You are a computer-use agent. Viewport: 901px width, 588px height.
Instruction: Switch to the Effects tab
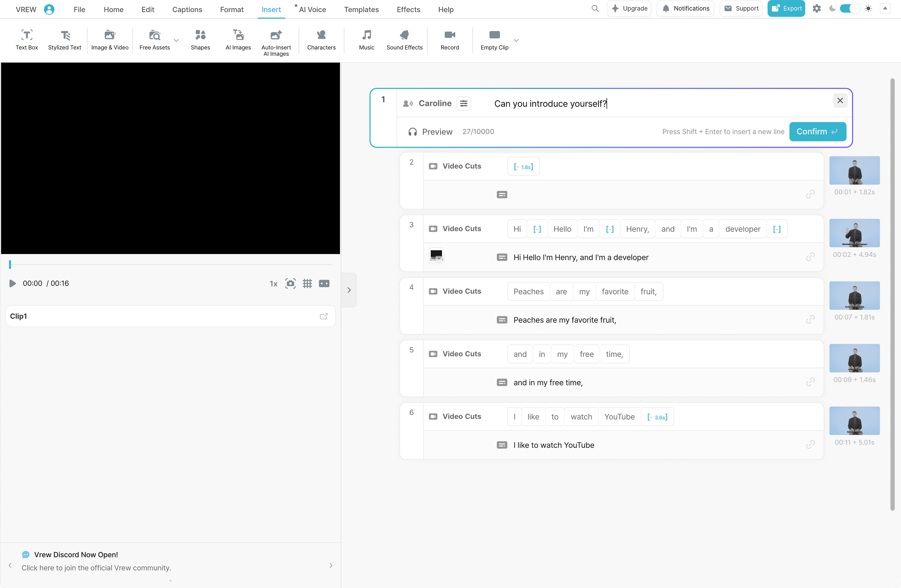click(x=408, y=9)
